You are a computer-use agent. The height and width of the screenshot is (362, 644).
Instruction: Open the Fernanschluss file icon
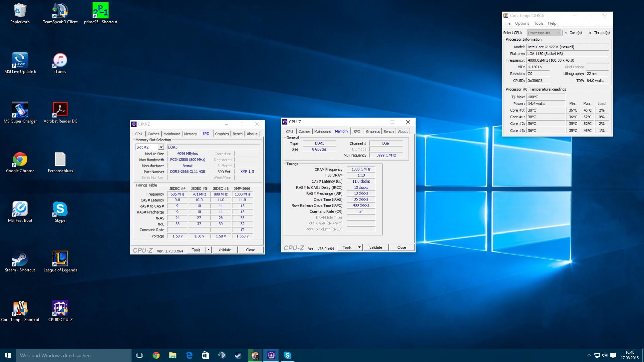(x=60, y=162)
